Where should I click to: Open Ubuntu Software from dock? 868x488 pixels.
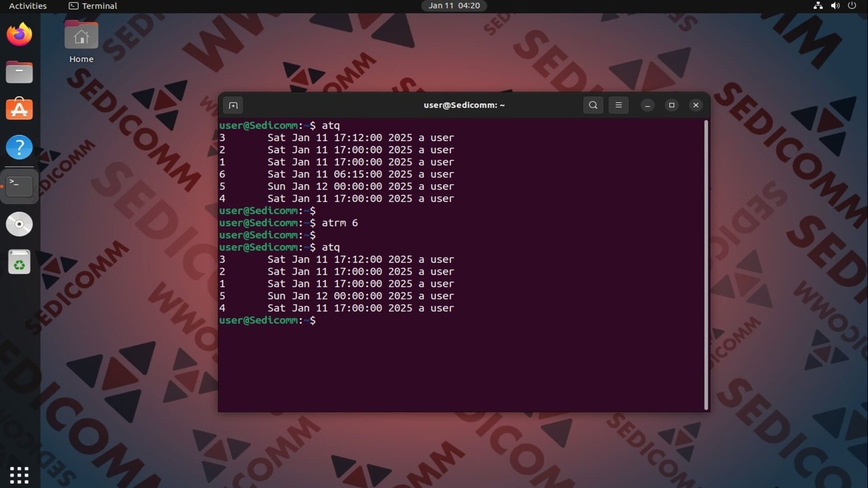[19, 109]
